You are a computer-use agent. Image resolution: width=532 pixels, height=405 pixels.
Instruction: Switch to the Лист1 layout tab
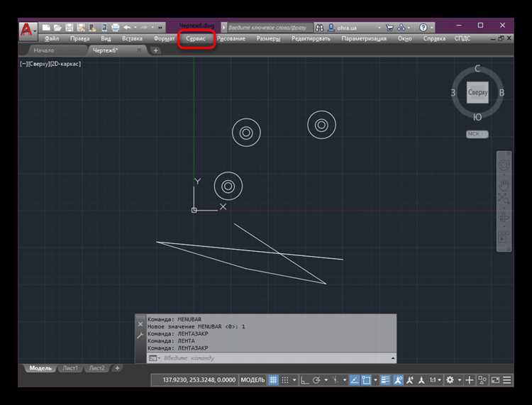[71, 368]
